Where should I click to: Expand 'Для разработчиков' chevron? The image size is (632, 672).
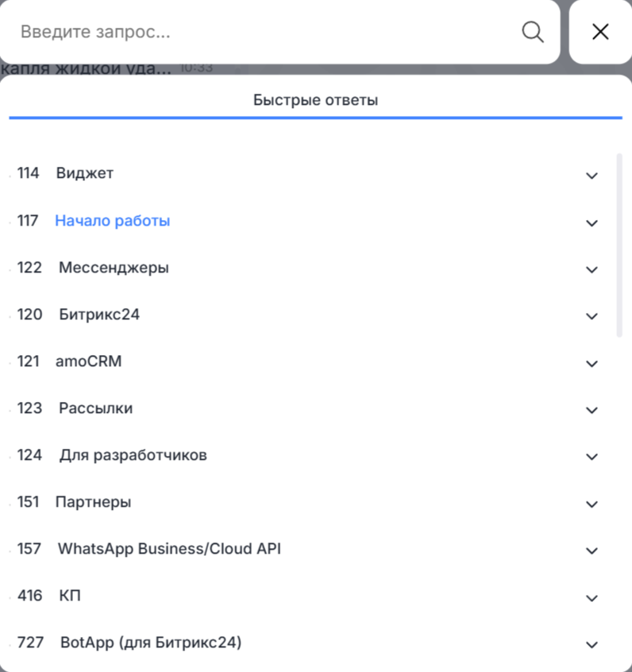point(591,457)
